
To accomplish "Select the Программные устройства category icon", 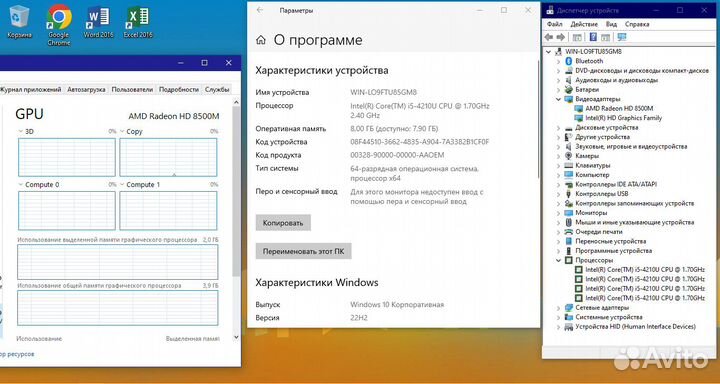I will point(568,251).
